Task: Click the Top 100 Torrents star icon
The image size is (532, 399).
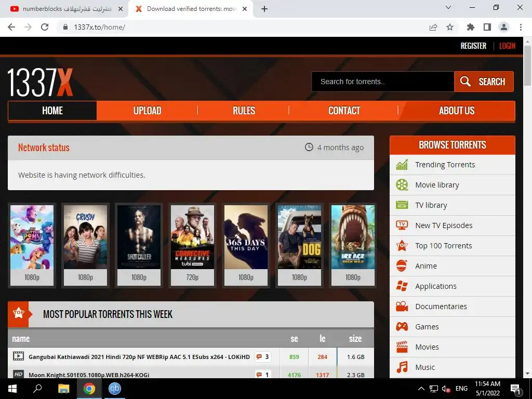Action: [x=402, y=246]
